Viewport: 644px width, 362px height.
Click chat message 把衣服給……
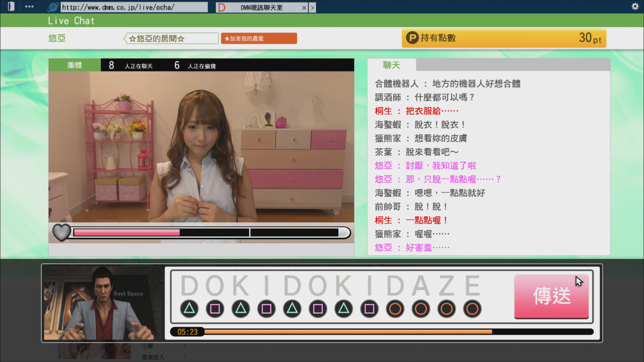(x=432, y=111)
